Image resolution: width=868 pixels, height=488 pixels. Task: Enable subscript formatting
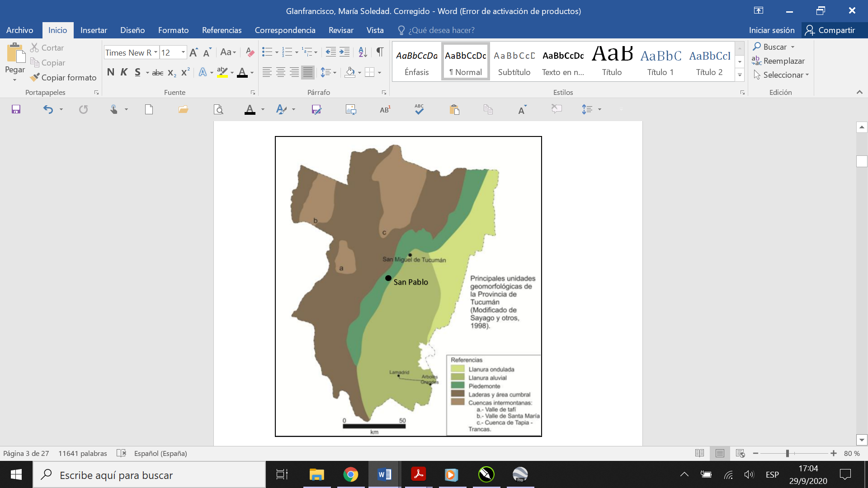click(171, 72)
